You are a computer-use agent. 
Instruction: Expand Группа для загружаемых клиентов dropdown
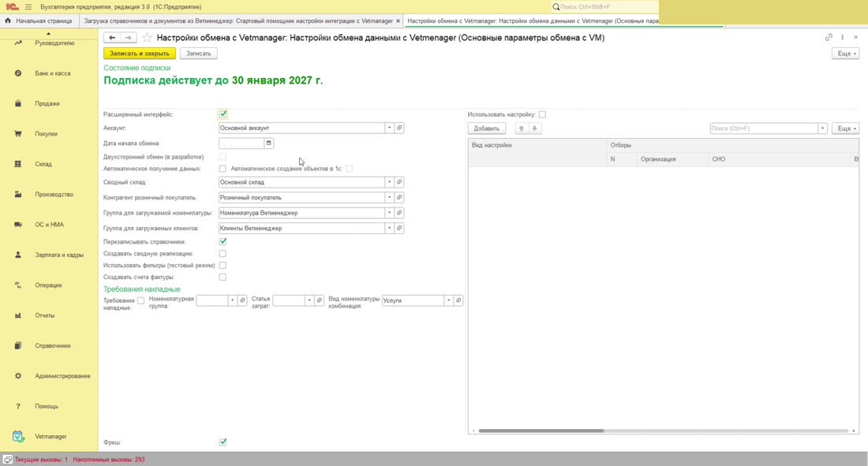click(x=389, y=229)
